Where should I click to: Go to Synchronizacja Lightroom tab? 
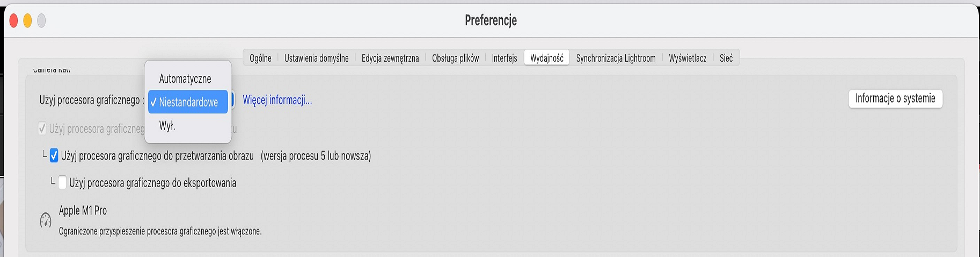click(616, 58)
